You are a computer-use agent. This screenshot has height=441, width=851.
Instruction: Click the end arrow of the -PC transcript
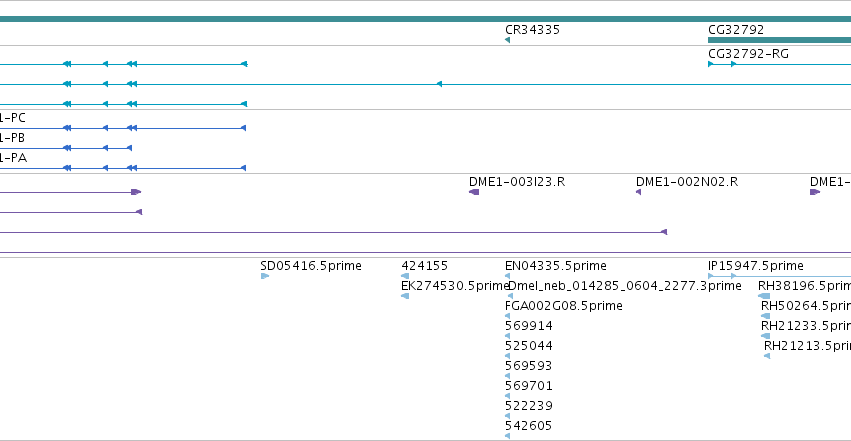(244, 128)
